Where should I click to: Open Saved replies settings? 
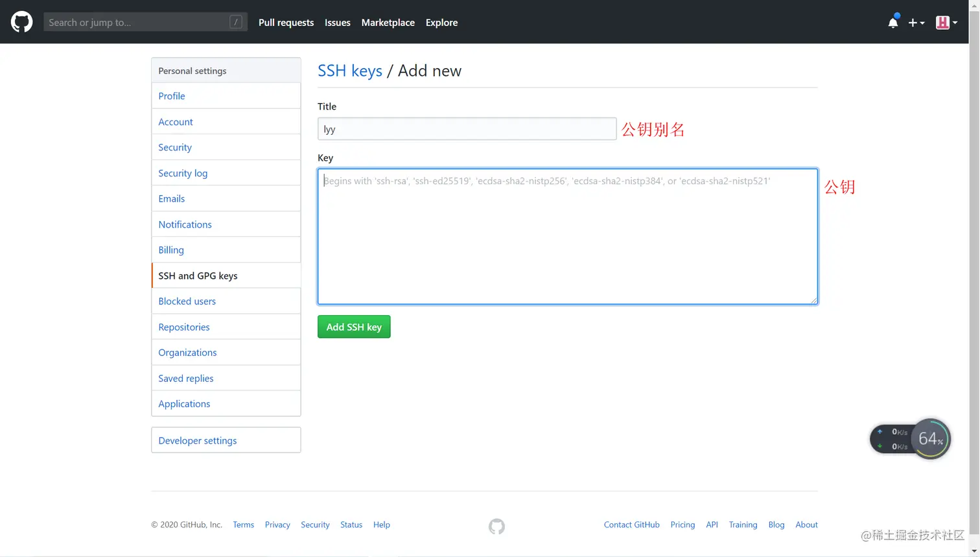[226, 378]
